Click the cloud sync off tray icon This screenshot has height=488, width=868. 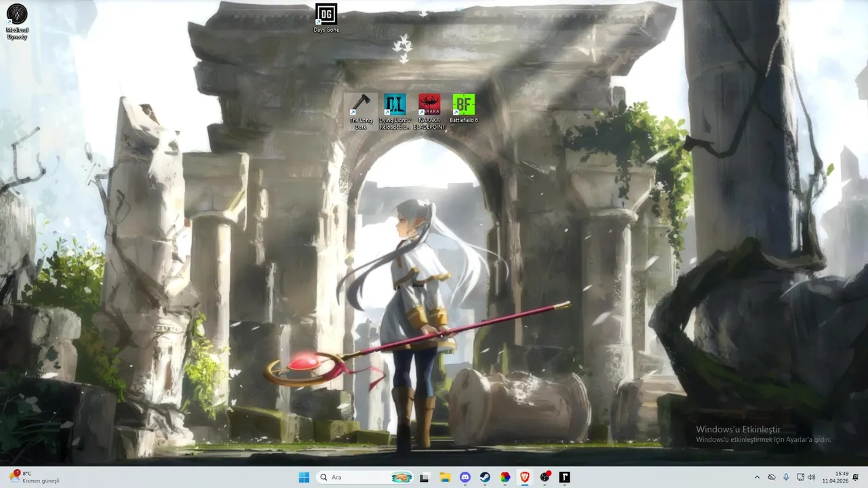click(772, 477)
